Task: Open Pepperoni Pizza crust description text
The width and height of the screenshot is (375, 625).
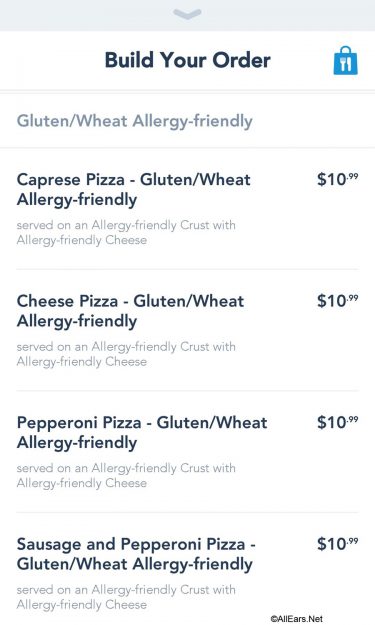Action: 126,476
